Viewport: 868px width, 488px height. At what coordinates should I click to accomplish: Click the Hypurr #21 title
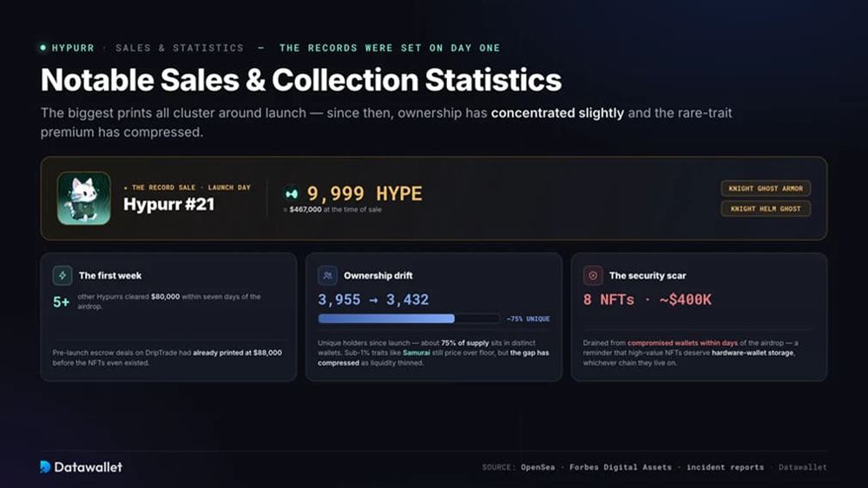pos(169,204)
